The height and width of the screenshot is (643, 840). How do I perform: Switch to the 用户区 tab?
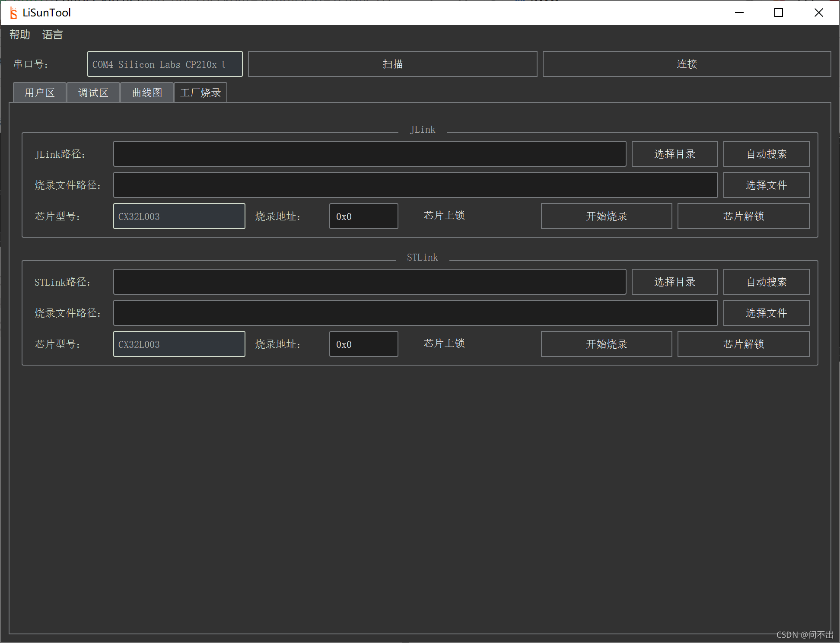40,92
